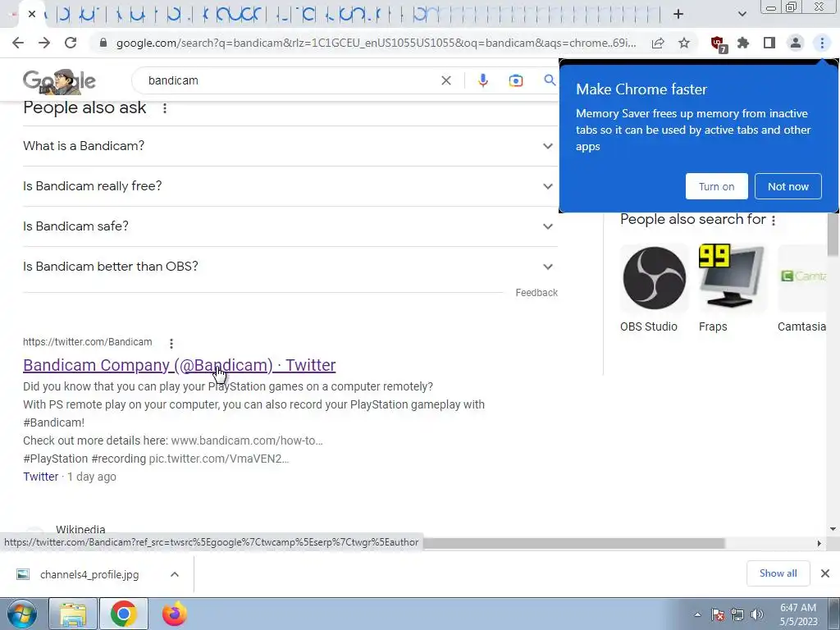This screenshot has height=630, width=840.
Task: Open the network tray icon
Action: click(x=737, y=614)
